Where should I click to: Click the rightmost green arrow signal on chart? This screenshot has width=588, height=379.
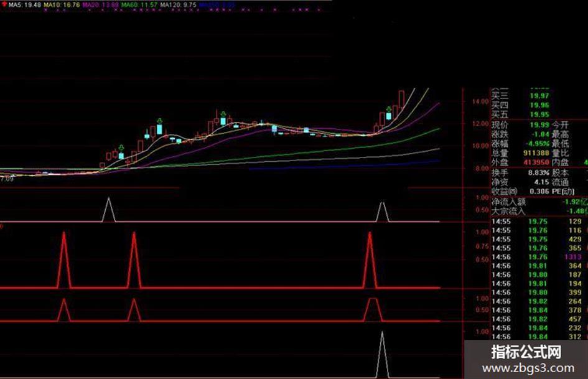click(389, 110)
